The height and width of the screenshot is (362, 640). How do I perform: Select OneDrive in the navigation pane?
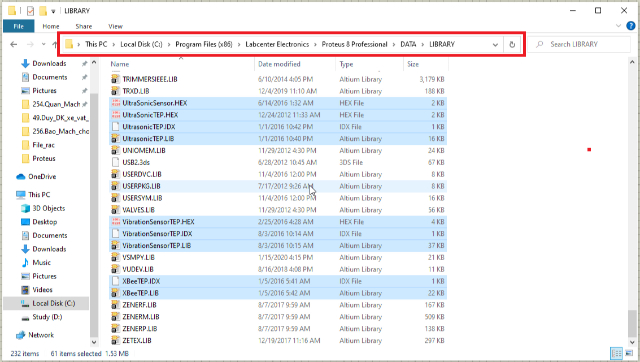click(42, 176)
